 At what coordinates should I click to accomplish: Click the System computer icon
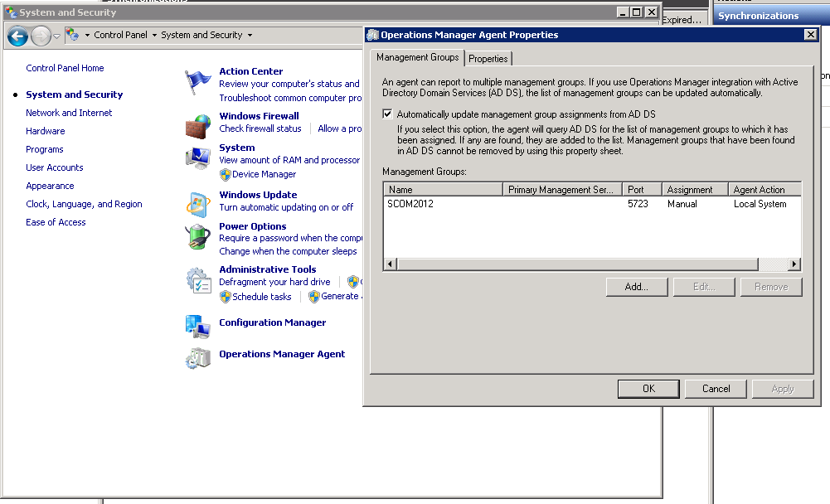tap(198, 158)
